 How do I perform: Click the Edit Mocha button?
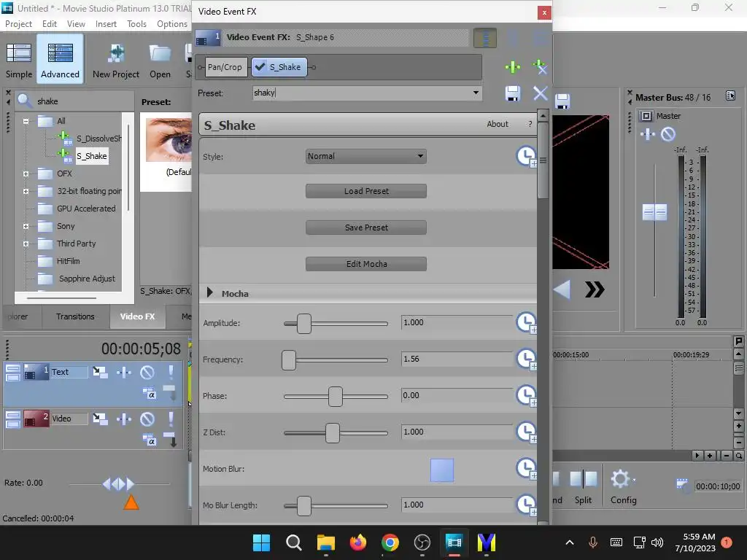[366, 264]
